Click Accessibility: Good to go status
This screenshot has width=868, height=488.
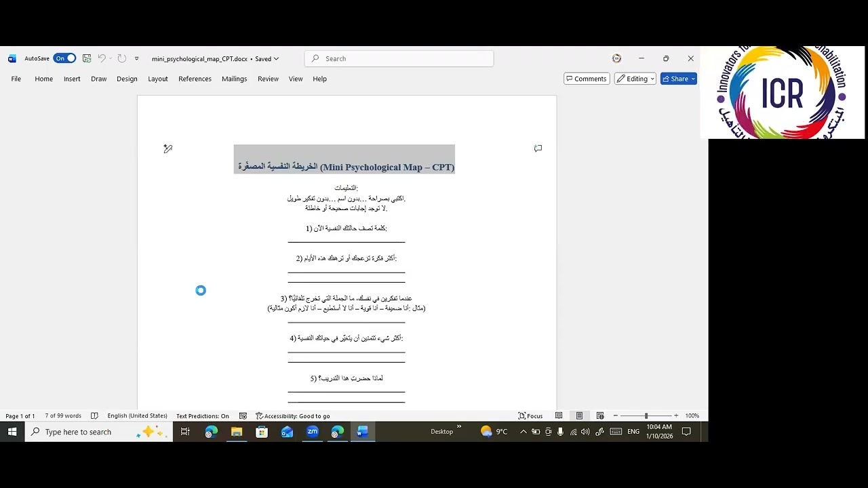tap(293, 415)
